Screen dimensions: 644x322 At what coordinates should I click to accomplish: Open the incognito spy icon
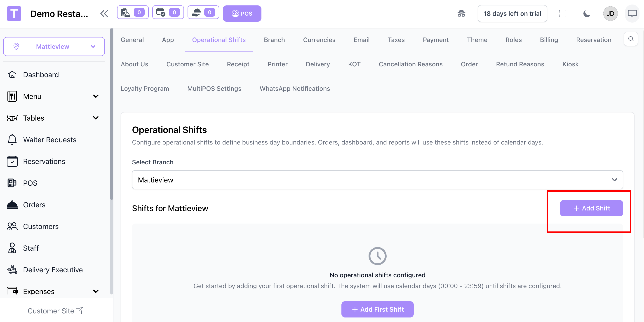[461, 14]
